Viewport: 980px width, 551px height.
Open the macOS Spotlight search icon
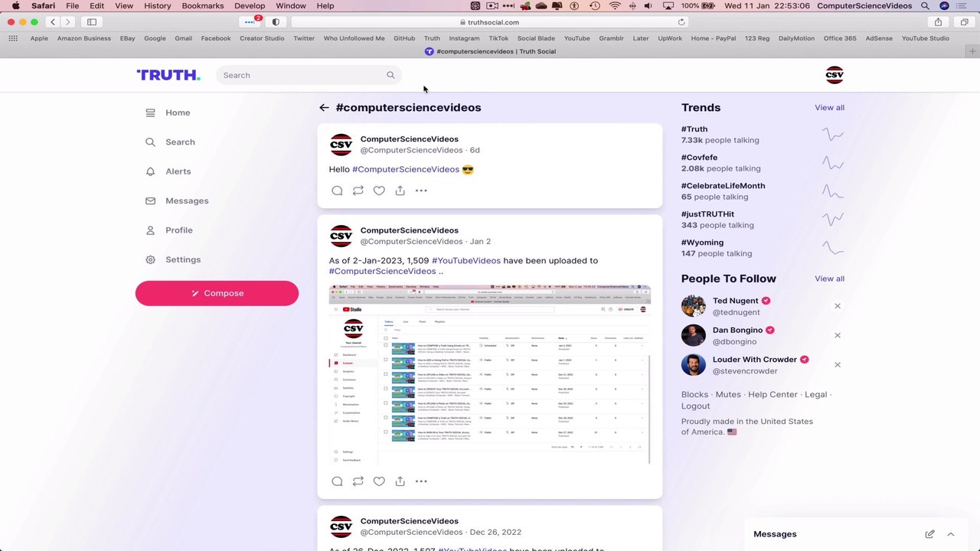(925, 6)
